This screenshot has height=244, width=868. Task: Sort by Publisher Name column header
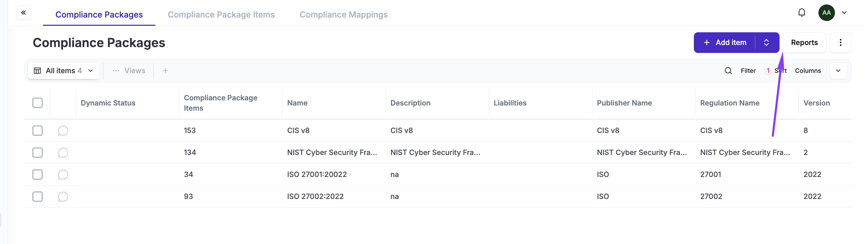tap(624, 103)
